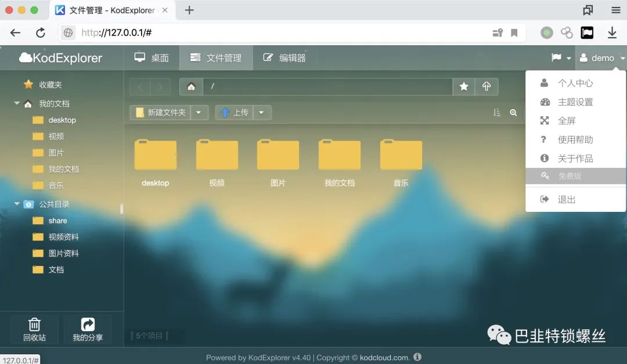The width and height of the screenshot is (627, 364).
Task: Click the browser address bar URL
Action: [x=116, y=33]
